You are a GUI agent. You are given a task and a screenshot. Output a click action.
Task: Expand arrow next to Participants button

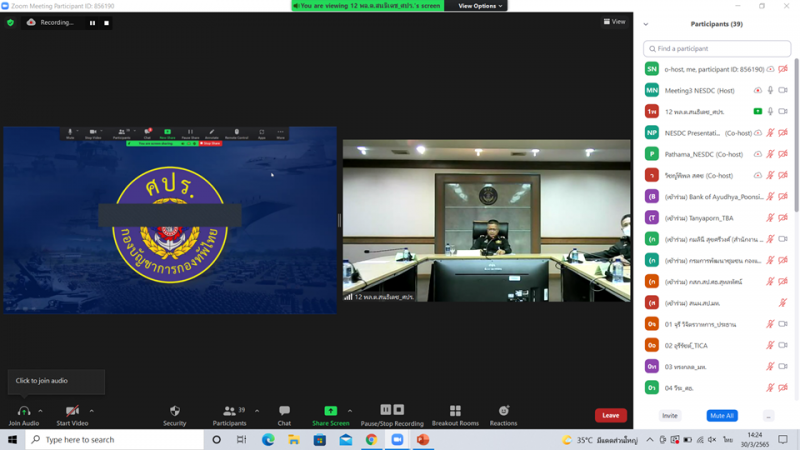click(x=257, y=411)
